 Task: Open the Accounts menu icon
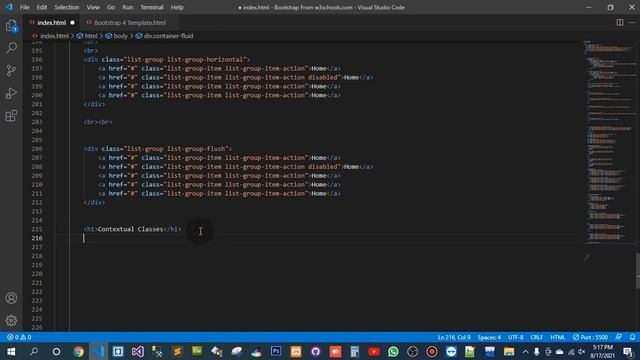point(11,298)
